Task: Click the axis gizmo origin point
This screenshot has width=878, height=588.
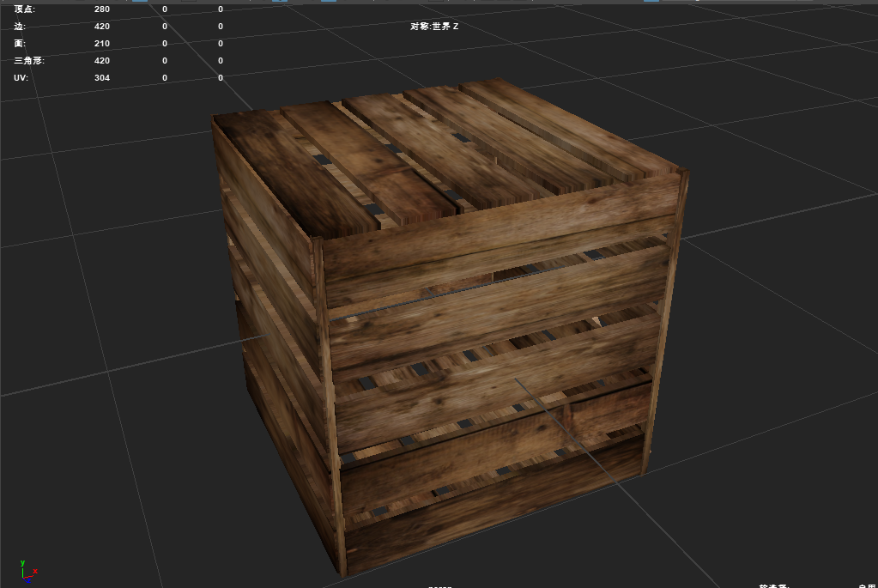Action: [22, 578]
